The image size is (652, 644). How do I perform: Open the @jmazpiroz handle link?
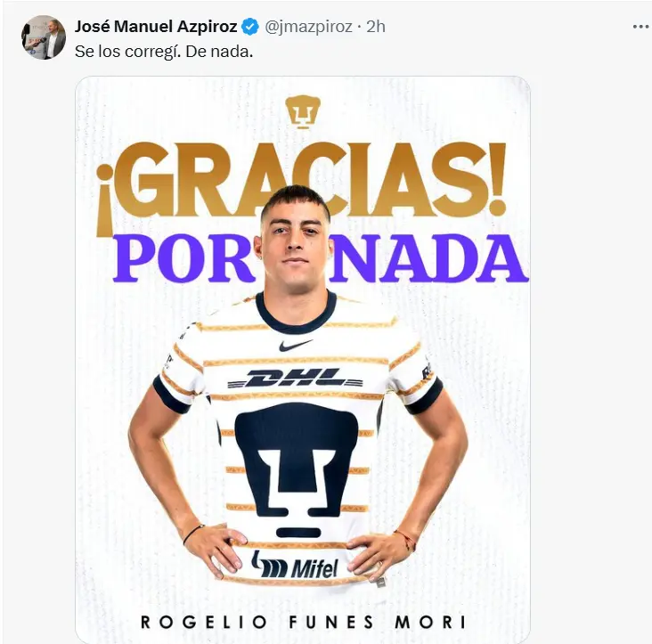pyautogui.click(x=308, y=27)
